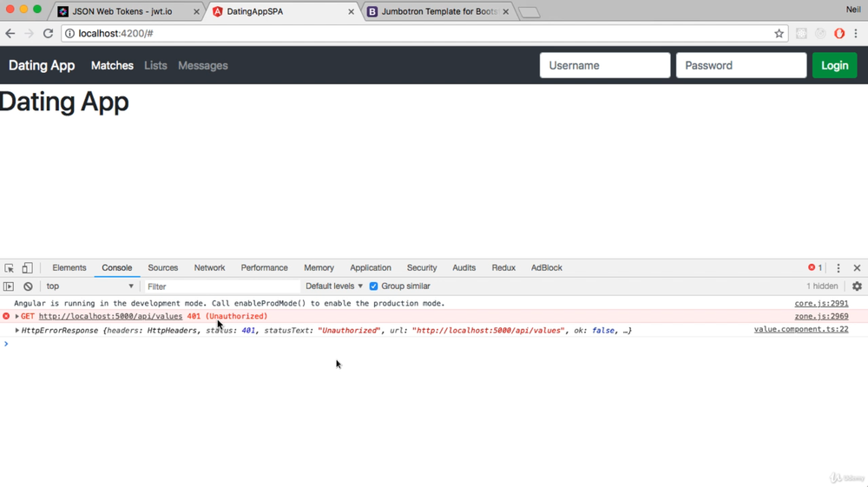Open console settings gear
The image size is (868, 487).
coord(857,286)
